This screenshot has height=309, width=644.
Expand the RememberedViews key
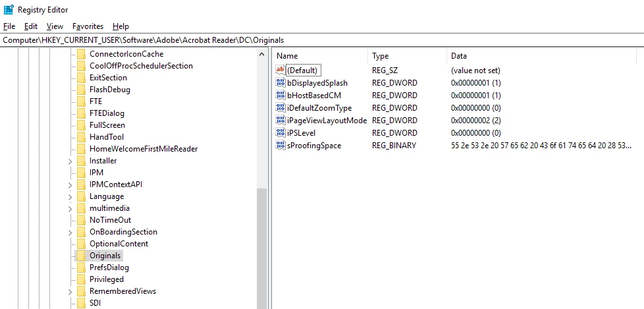(70, 291)
